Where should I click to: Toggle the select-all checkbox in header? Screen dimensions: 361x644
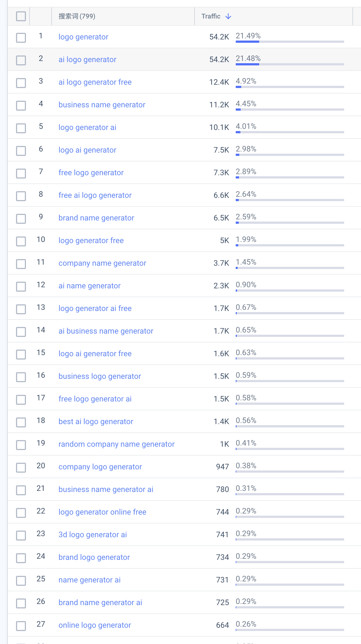[21, 16]
